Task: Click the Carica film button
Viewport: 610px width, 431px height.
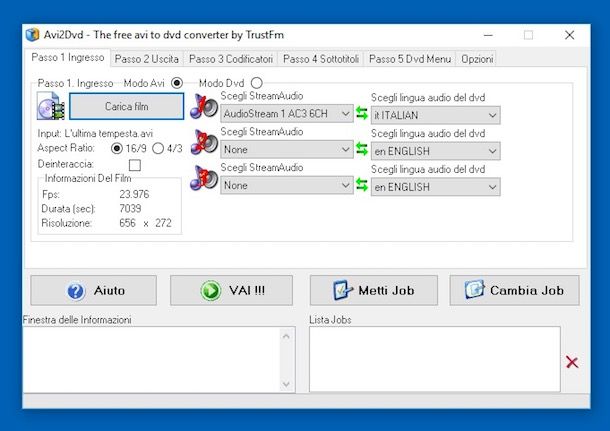Action: (126, 106)
